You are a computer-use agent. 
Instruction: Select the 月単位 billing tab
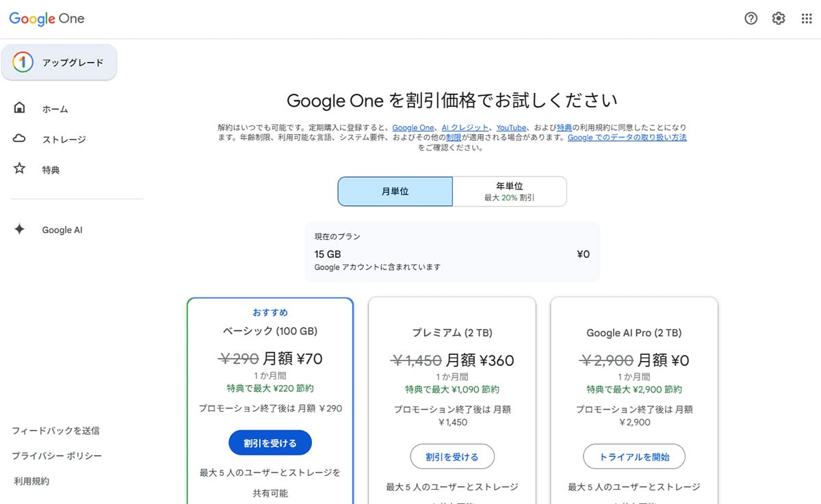[x=395, y=191]
